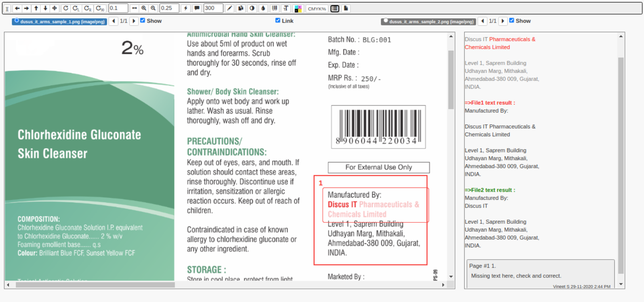Select the dusus_it_arms_sample_2.png radio button
644x302 pixels.
tap(385, 21)
